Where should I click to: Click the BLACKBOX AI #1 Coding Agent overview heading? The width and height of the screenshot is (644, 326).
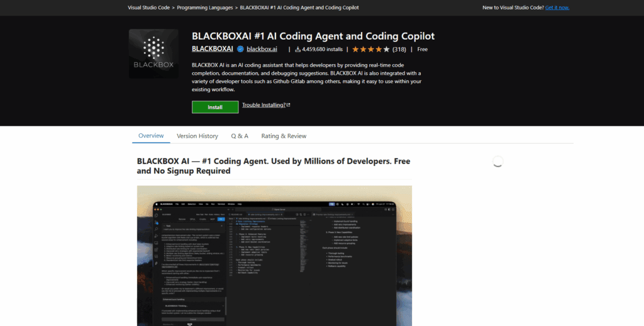click(x=274, y=166)
